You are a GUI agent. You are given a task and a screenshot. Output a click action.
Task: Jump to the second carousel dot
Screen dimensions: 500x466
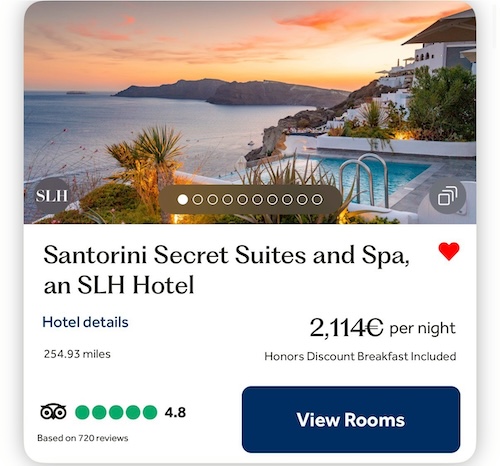(198, 200)
